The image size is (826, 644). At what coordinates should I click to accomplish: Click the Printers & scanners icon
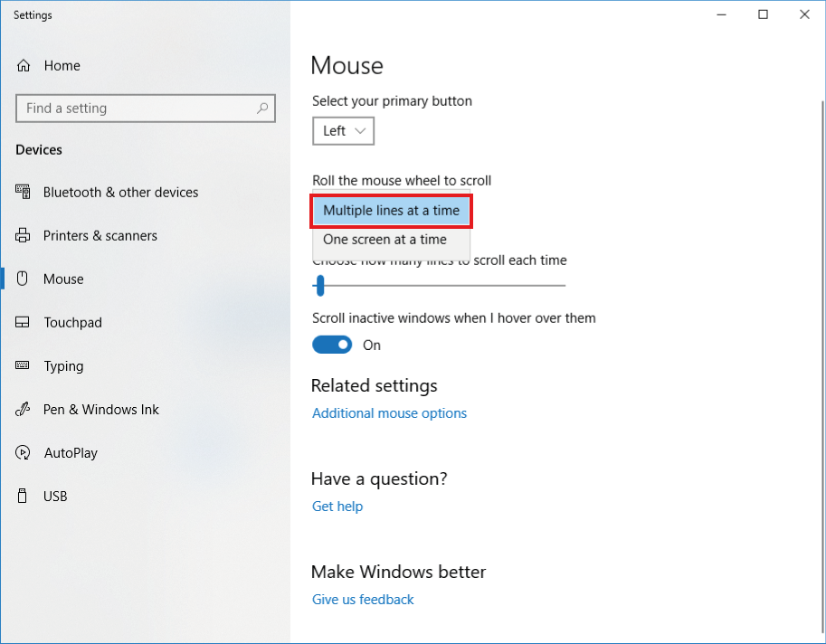coord(24,236)
